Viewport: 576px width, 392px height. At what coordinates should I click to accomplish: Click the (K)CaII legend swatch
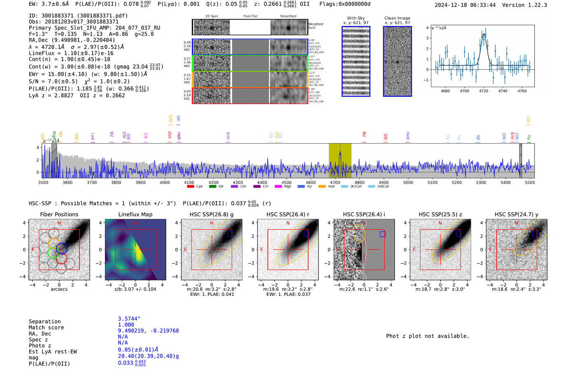point(344,187)
